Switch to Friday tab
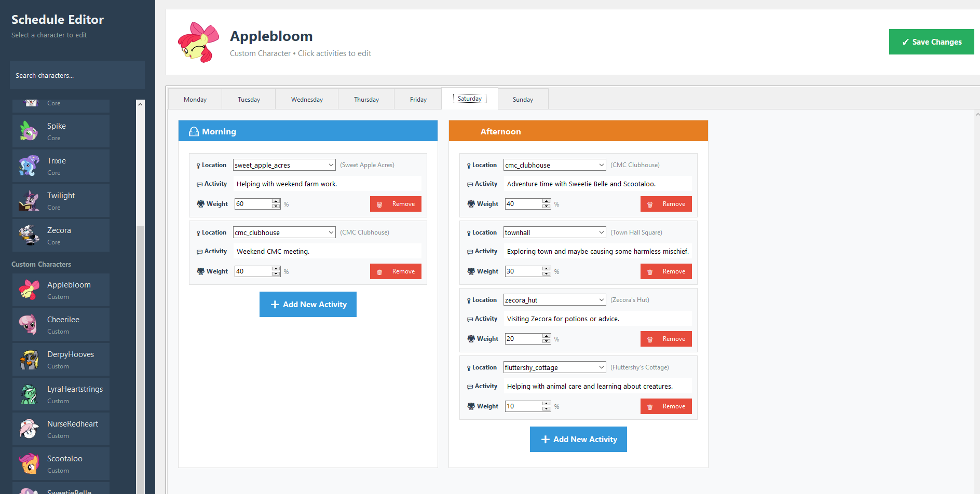 pyautogui.click(x=418, y=99)
